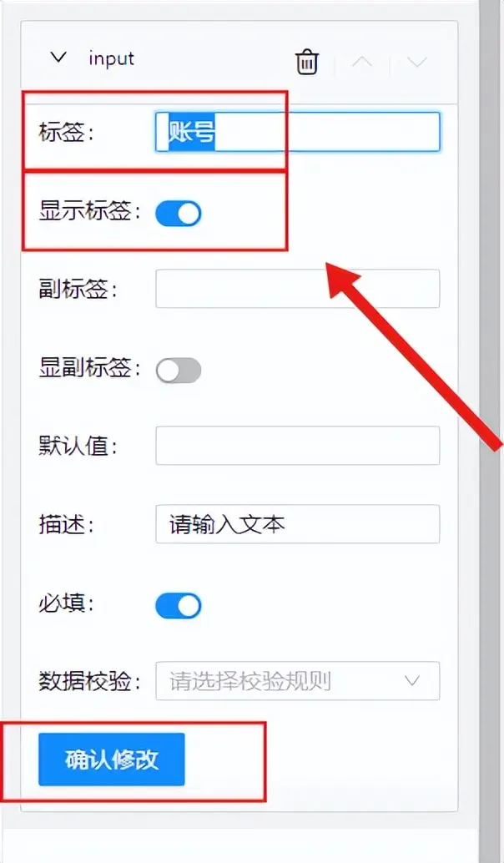Screen dimensions: 504x863
Task: Click the vertical scrollbar on right edge
Action: (x=491, y=431)
